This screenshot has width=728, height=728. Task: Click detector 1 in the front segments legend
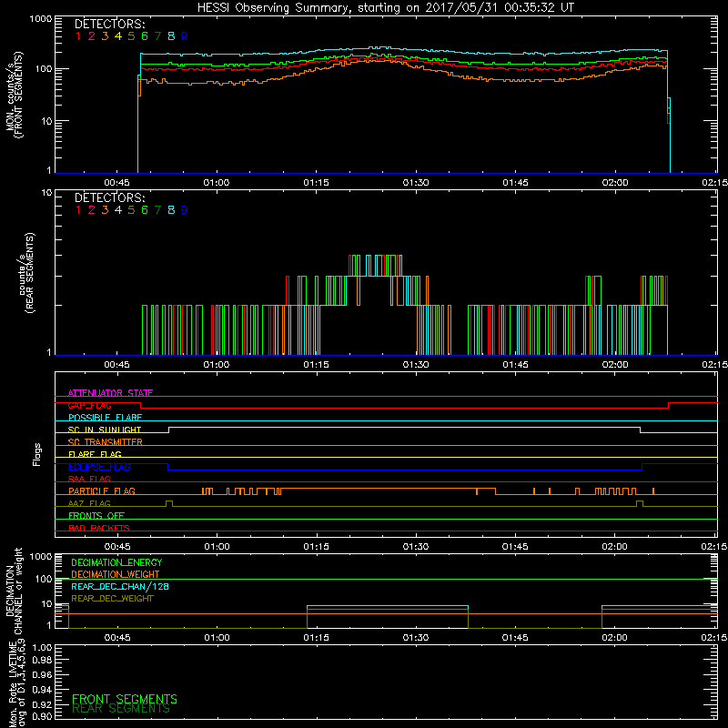78,36
